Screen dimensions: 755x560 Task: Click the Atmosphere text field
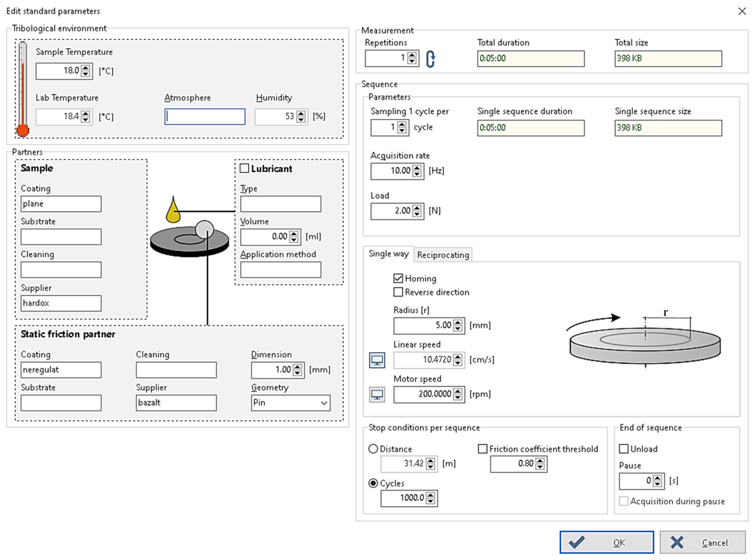(205, 117)
